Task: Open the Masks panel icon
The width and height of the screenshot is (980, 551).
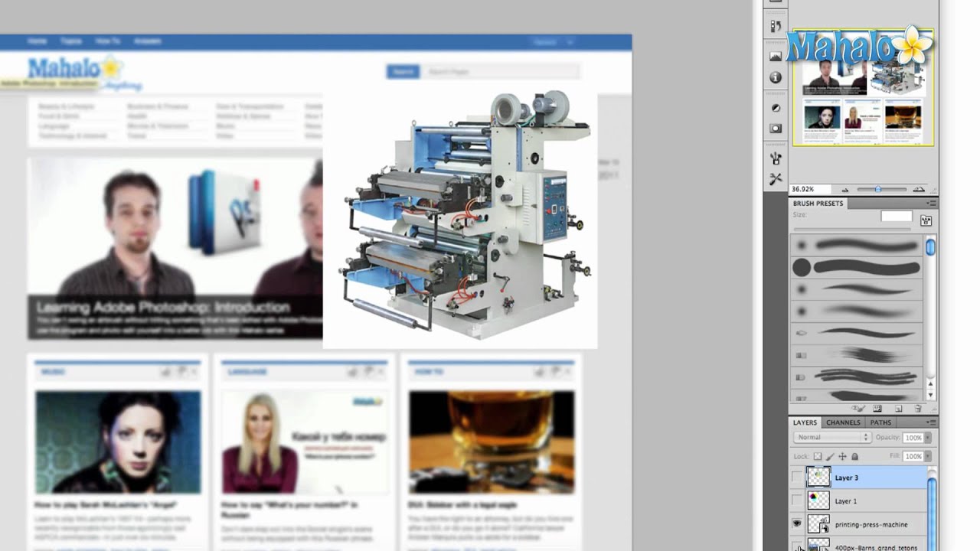Action: pos(776,129)
